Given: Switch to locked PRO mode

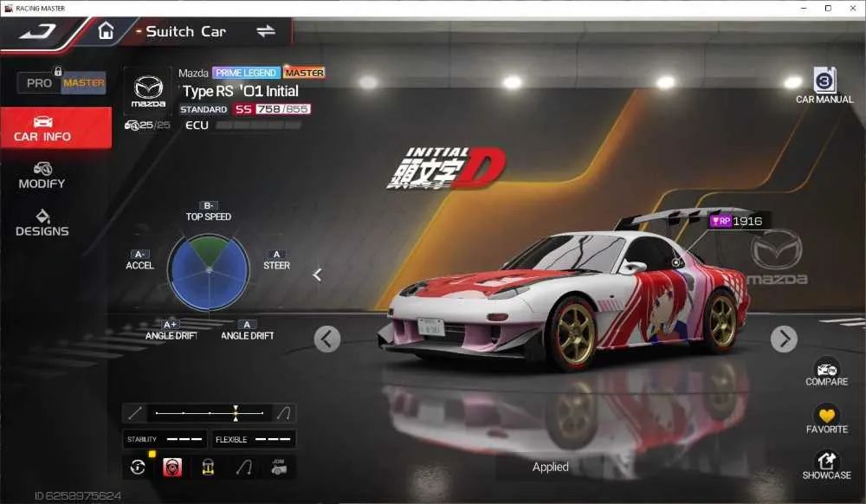Looking at the screenshot, I should pyautogui.click(x=39, y=83).
